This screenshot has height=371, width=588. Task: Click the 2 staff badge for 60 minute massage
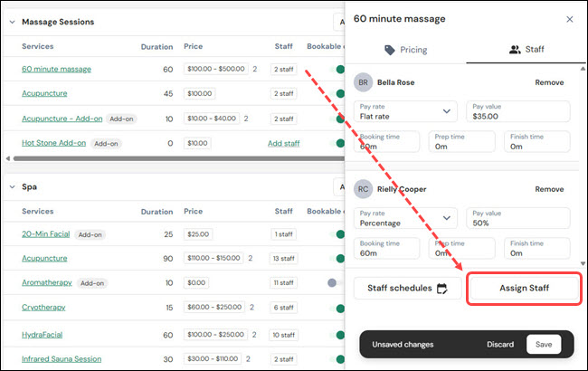283,70
